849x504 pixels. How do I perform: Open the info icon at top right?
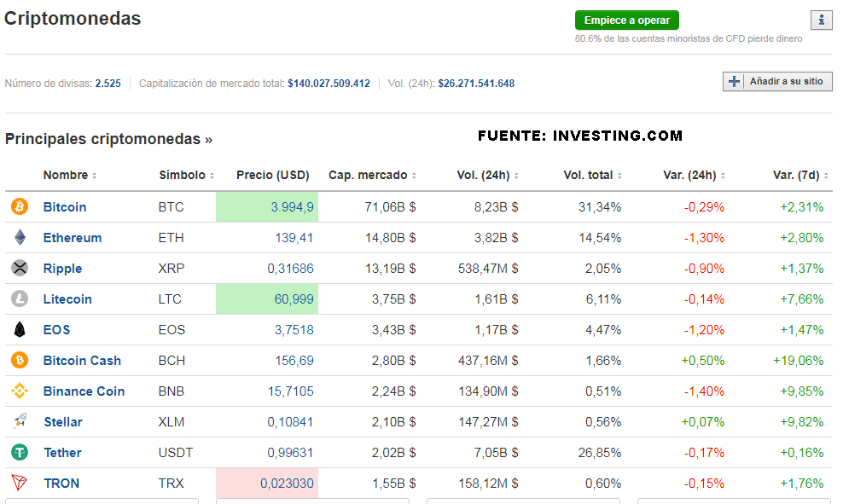pos(821,20)
